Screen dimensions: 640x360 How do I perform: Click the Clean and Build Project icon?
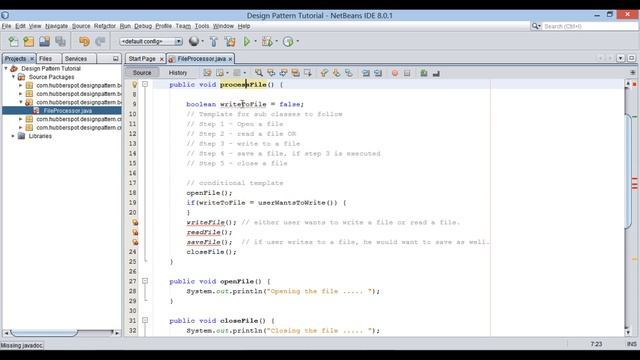(230, 41)
